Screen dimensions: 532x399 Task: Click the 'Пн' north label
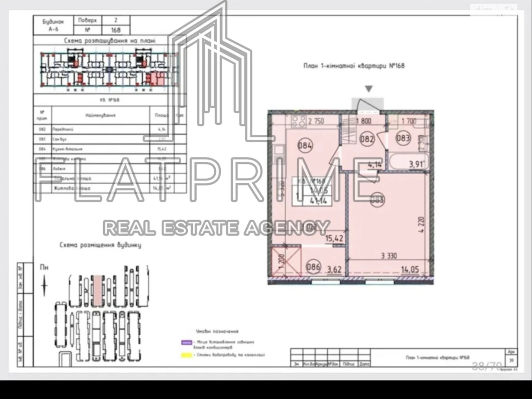pyautogui.click(x=44, y=267)
